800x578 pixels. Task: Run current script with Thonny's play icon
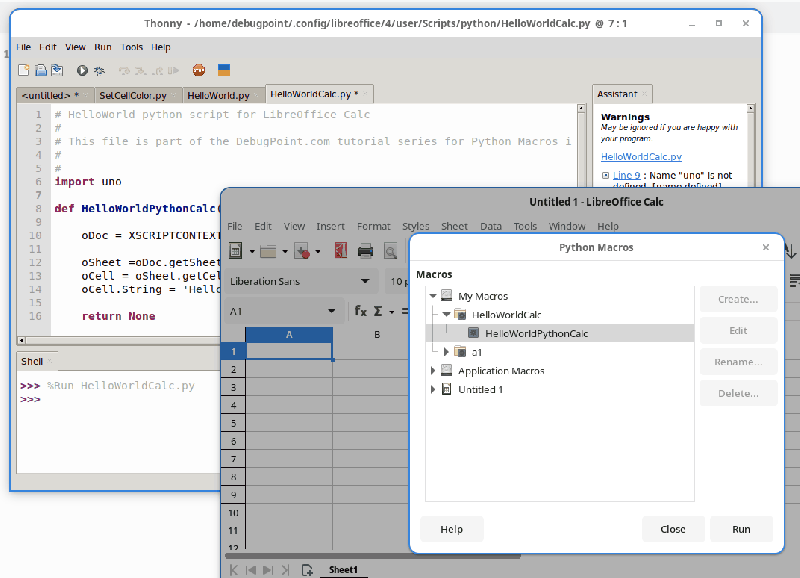(82, 70)
